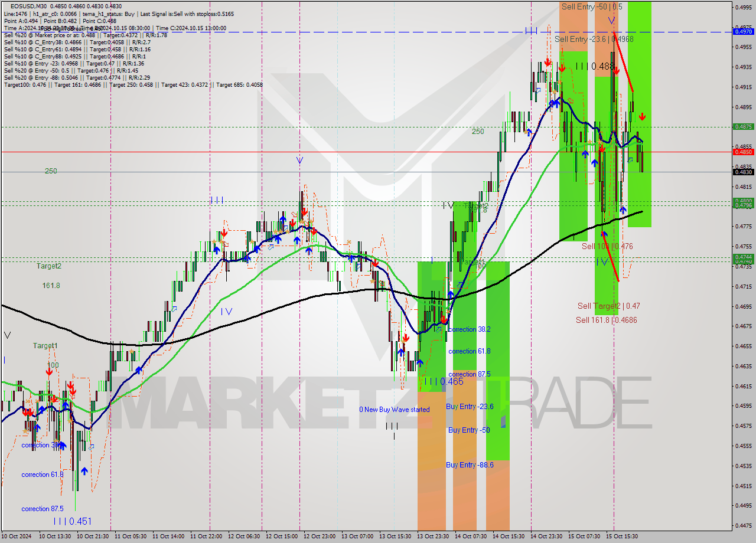Select the 'Buy Entry -23.6' label
756x543 pixels.
tap(470, 407)
